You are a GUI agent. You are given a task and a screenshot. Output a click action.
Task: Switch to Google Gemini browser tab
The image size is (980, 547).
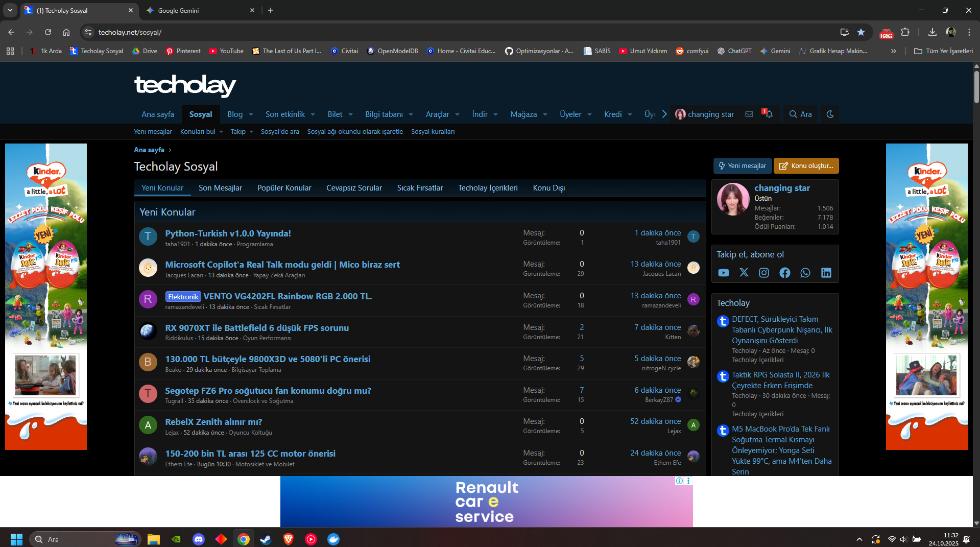[x=201, y=10]
